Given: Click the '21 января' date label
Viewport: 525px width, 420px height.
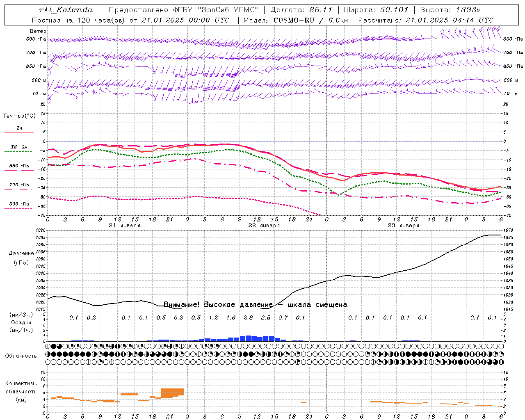Looking at the screenshot, I should pos(124,225).
